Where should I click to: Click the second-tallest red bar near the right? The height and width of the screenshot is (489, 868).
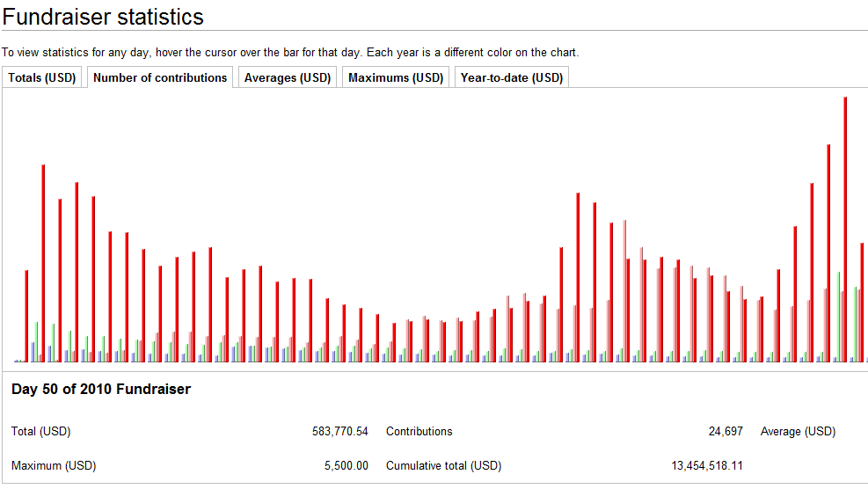(x=828, y=253)
